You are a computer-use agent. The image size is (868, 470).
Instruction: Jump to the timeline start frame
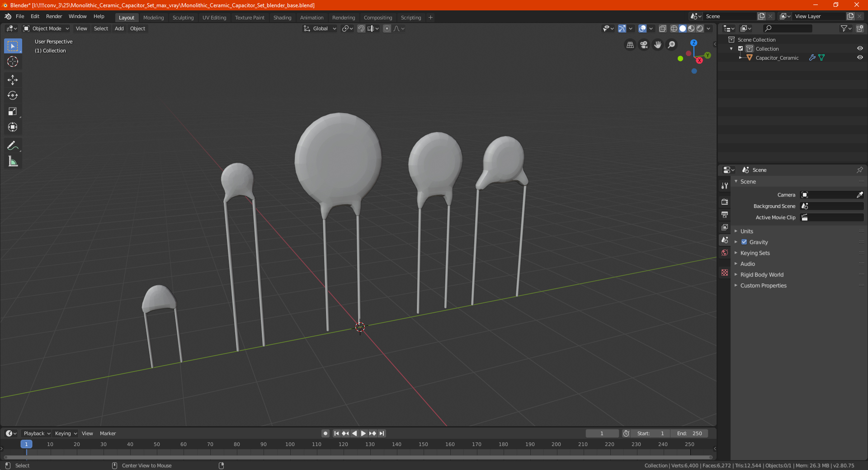coord(336,433)
